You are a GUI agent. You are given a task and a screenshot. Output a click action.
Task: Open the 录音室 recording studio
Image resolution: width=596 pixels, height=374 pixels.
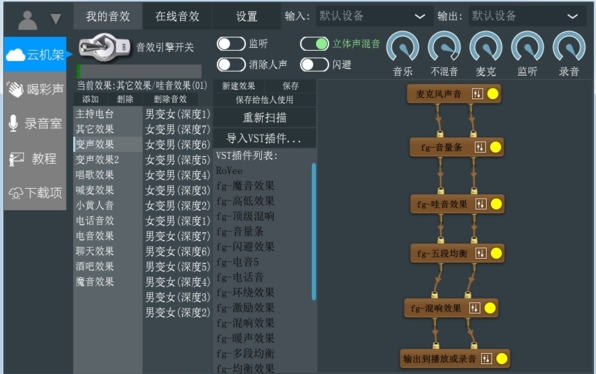coord(35,124)
